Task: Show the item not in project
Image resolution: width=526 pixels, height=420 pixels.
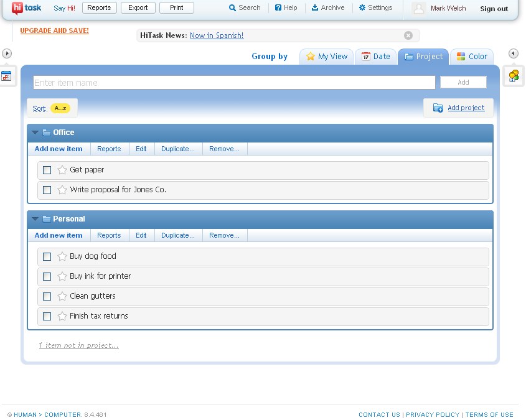Action: (78, 345)
